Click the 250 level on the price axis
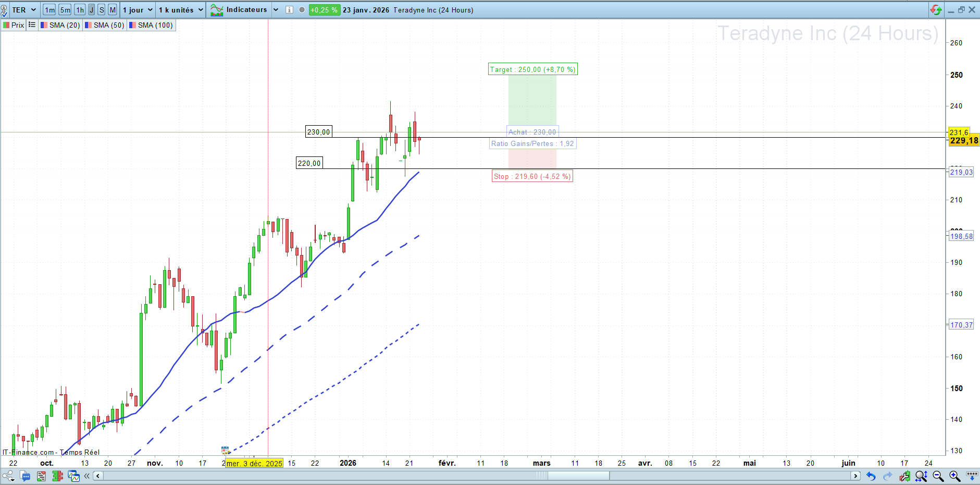The height and width of the screenshot is (485, 980). (957, 75)
